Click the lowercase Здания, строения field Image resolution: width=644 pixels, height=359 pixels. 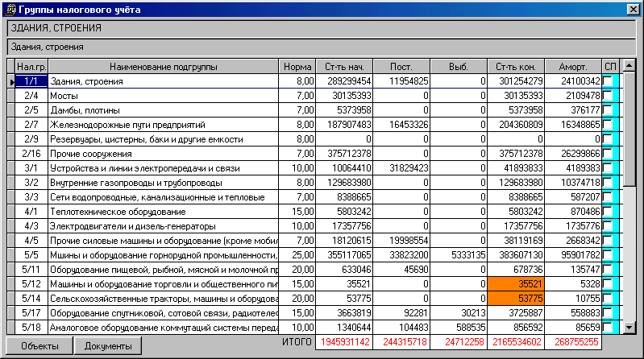321,47
